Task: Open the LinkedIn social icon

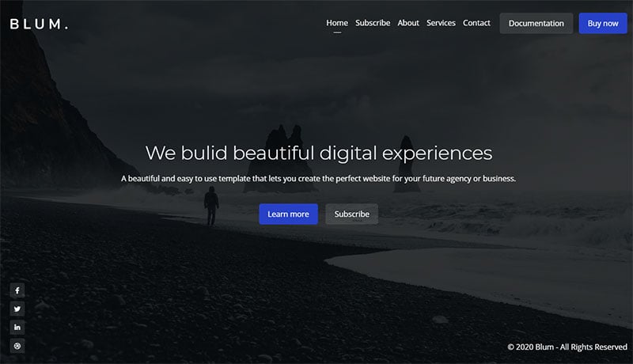Action: (17, 328)
